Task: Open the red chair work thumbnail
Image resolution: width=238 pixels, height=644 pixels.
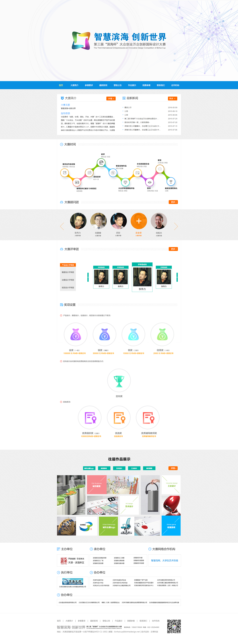Action: [x=171, y=506]
